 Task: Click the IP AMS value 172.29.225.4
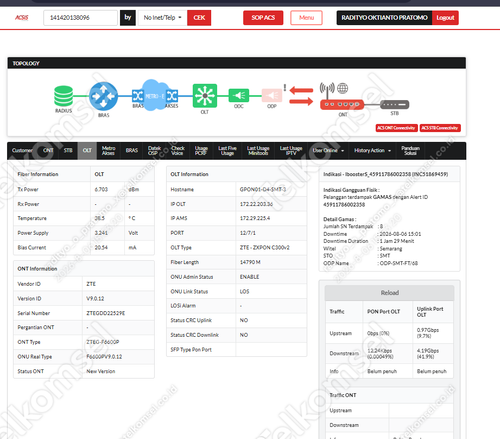255,218
